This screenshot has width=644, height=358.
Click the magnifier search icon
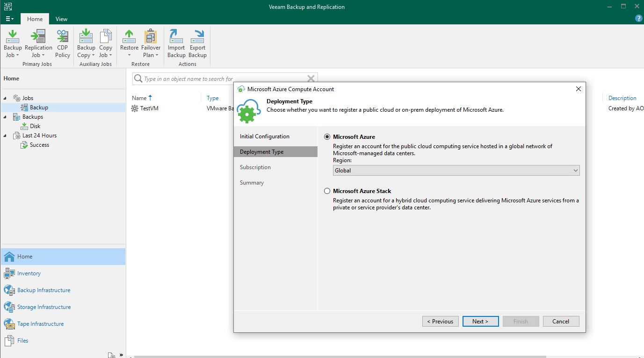[138, 79]
